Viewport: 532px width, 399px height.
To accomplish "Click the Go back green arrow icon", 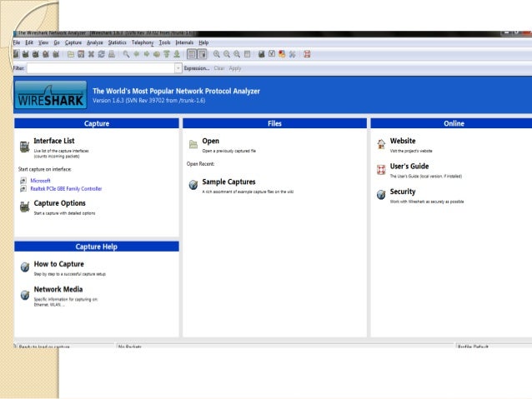I will tap(137, 54).
